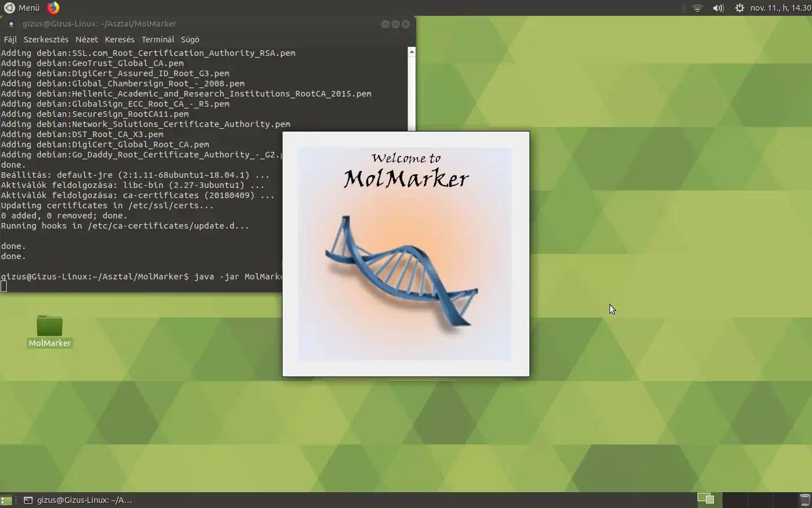
Task: Open the Szerkesztés menu in the terminal
Action: pos(46,40)
